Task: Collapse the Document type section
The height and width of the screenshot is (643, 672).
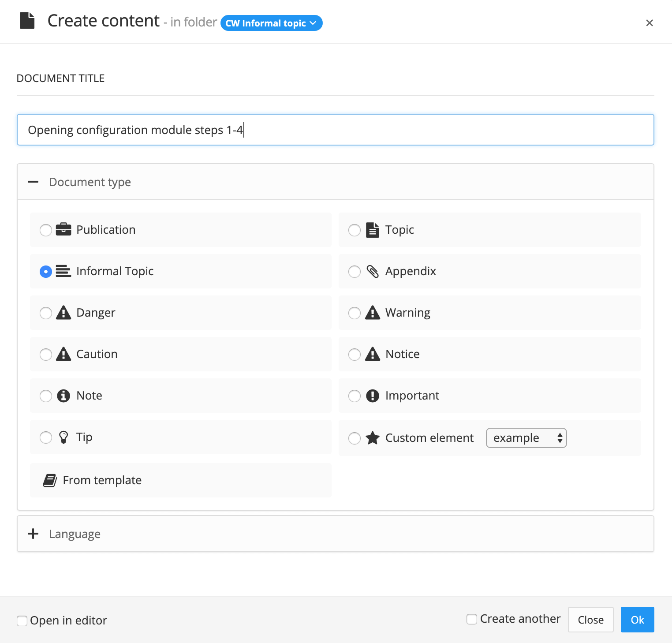Action: (x=33, y=182)
